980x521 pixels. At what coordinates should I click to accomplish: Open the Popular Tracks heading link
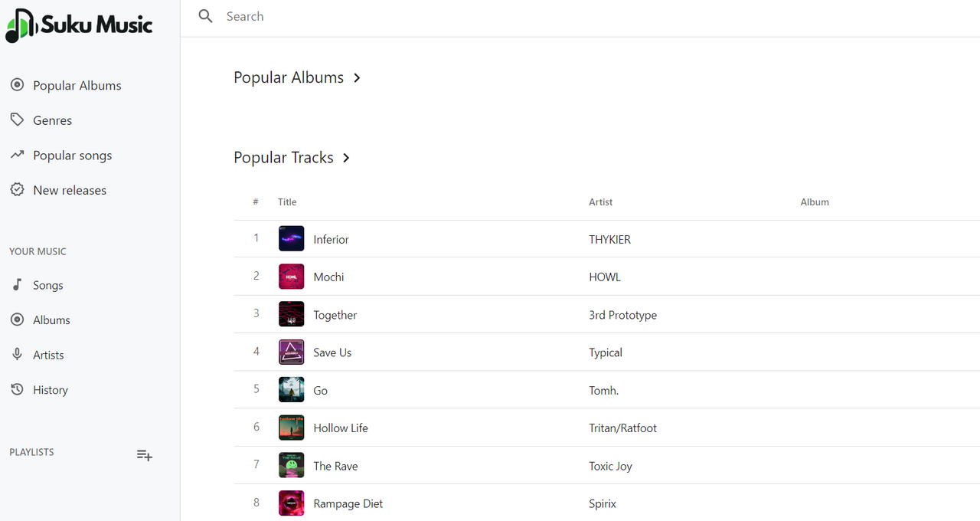click(283, 158)
